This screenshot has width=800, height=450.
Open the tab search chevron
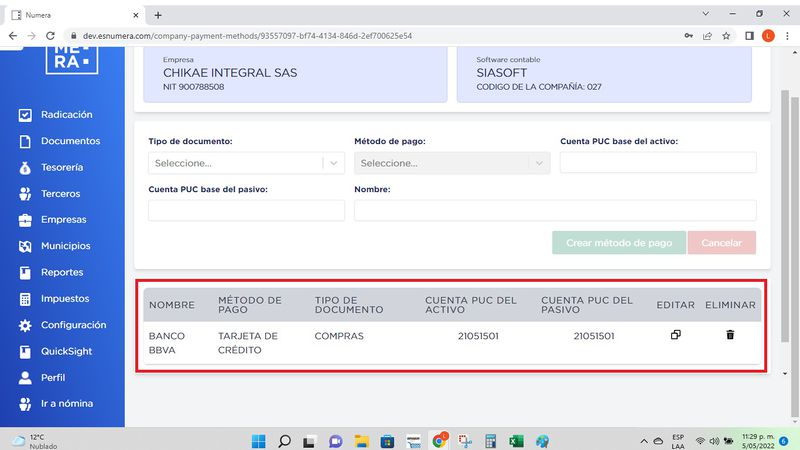click(706, 14)
